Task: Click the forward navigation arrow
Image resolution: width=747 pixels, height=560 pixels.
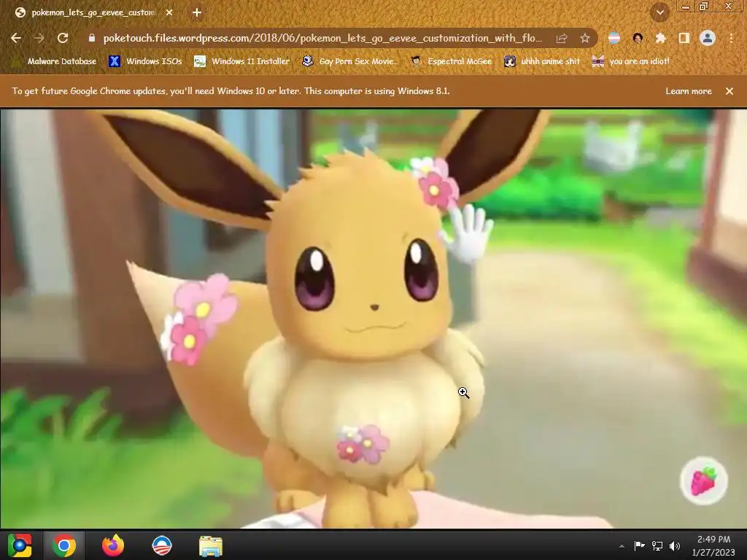Action: coord(39,38)
